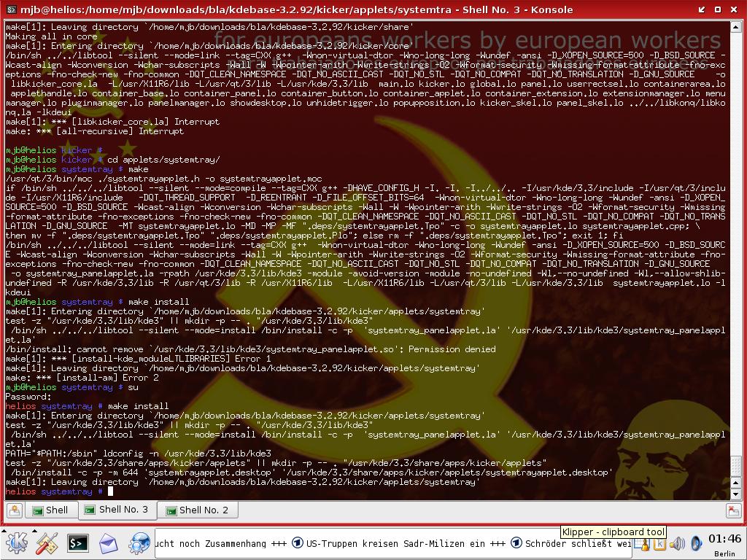Screen dimensions: 747x560
Task: Click the 'Password:' line in the terminal
Action: 28,397
